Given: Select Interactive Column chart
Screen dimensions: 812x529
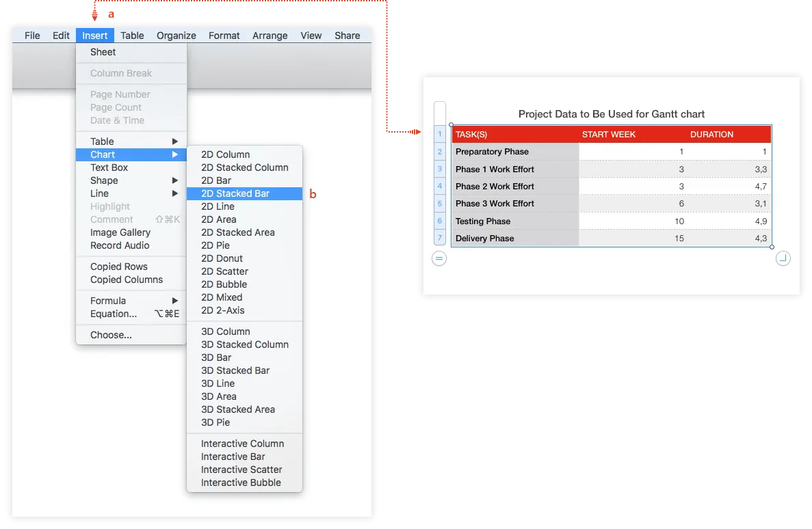Looking at the screenshot, I should pyautogui.click(x=244, y=444).
